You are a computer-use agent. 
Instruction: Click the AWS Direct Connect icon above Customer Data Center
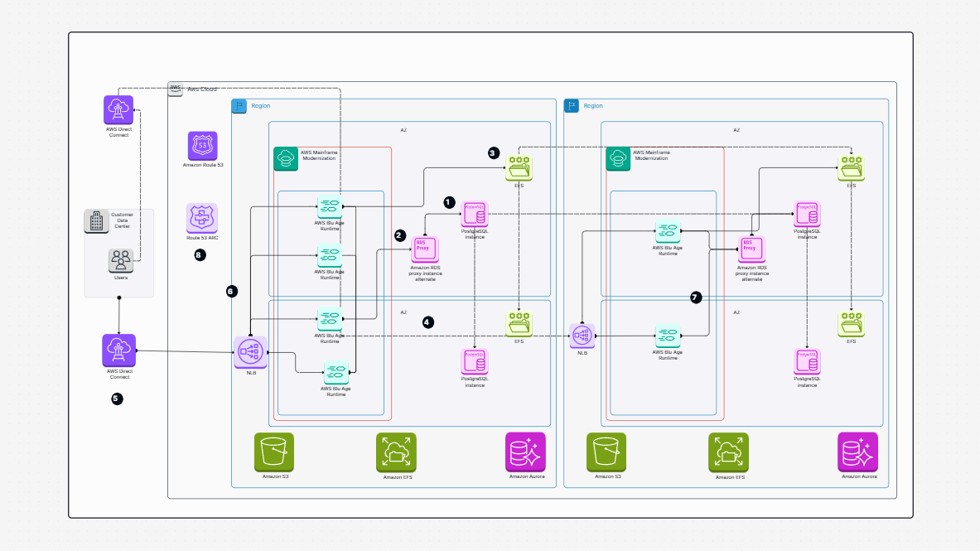point(118,111)
